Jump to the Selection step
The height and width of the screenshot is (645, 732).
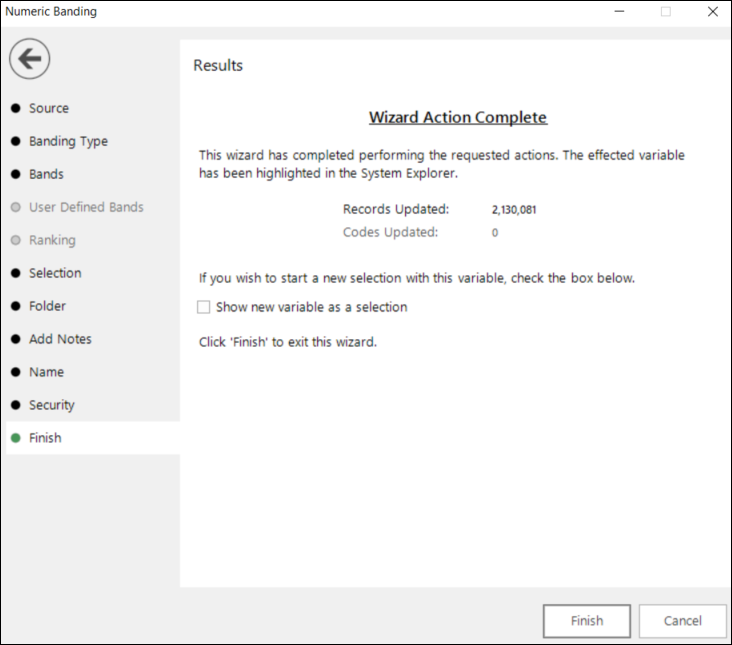[55, 273]
